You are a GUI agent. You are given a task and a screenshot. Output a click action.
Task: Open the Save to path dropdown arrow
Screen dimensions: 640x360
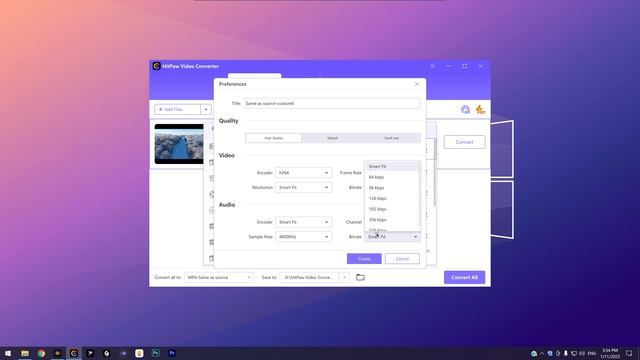point(344,277)
